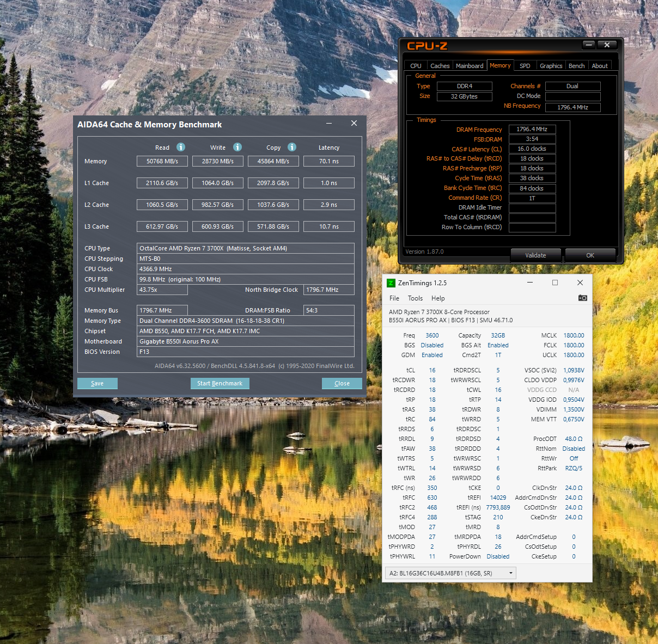Switch to the Caches tab in CPU-Z
This screenshot has width=658, height=644.
440,66
